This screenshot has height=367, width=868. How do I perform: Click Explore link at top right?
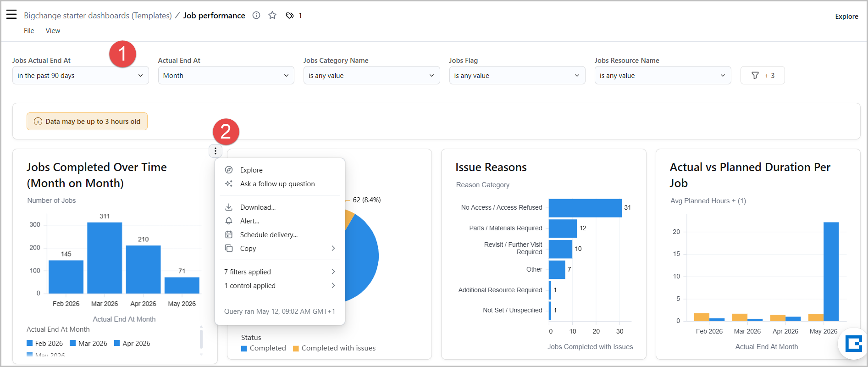click(x=846, y=16)
